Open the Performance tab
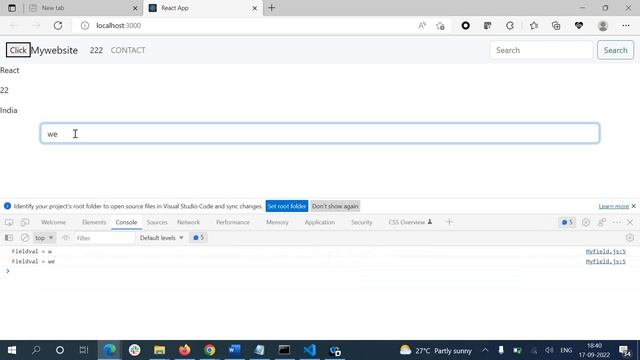The image size is (640, 360). pyautogui.click(x=233, y=222)
